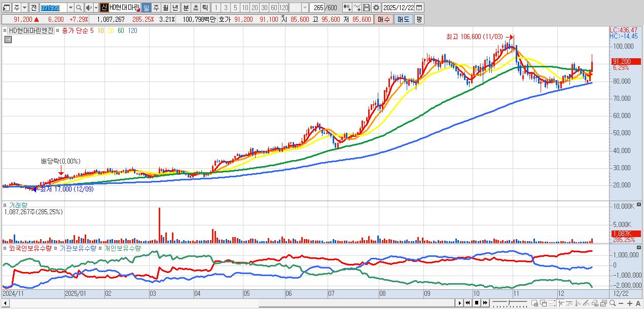Viewport: 644px width, 309px height.
Task: Open the dropdown arrow beside speaker icon
Action: (96, 8)
